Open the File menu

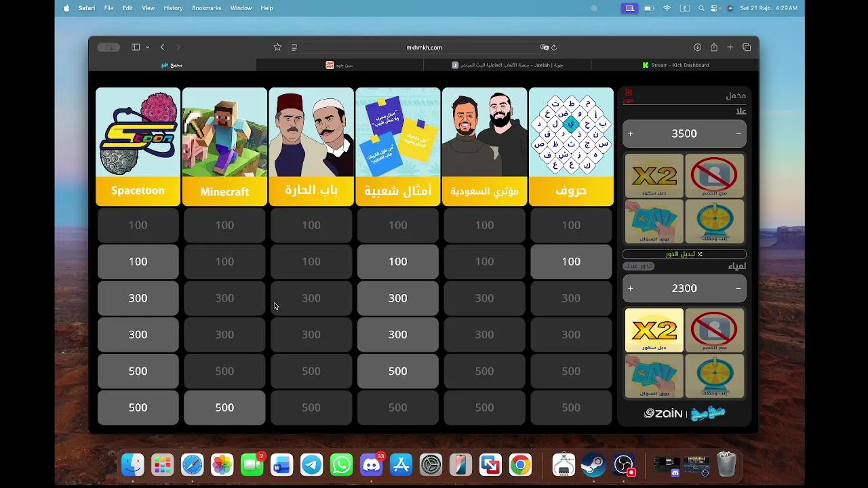tap(108, 8)
